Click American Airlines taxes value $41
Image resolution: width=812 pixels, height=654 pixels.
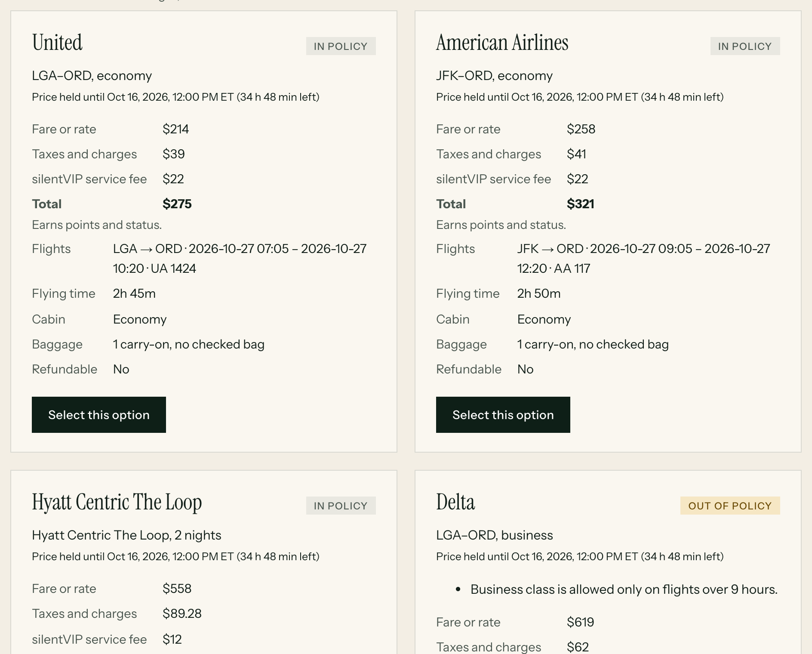pyautogui.click(x=577, y=154)
